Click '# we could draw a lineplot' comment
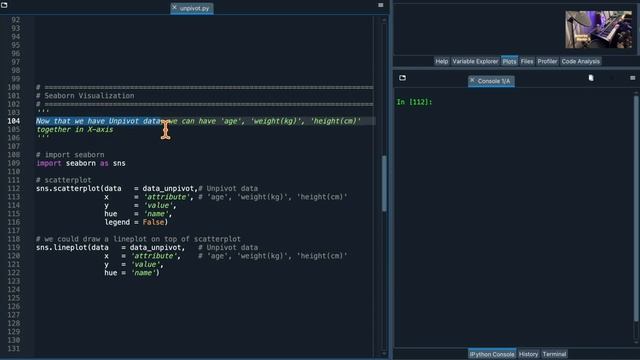640x360 pixels. pyautogui.click(x=138, y=239)
